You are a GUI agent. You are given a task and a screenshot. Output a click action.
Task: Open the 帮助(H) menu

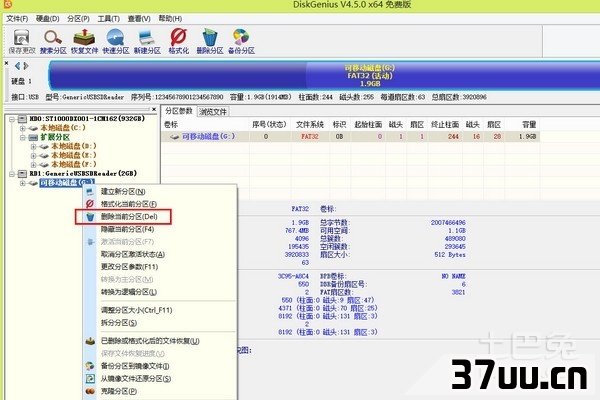(170, 18)
